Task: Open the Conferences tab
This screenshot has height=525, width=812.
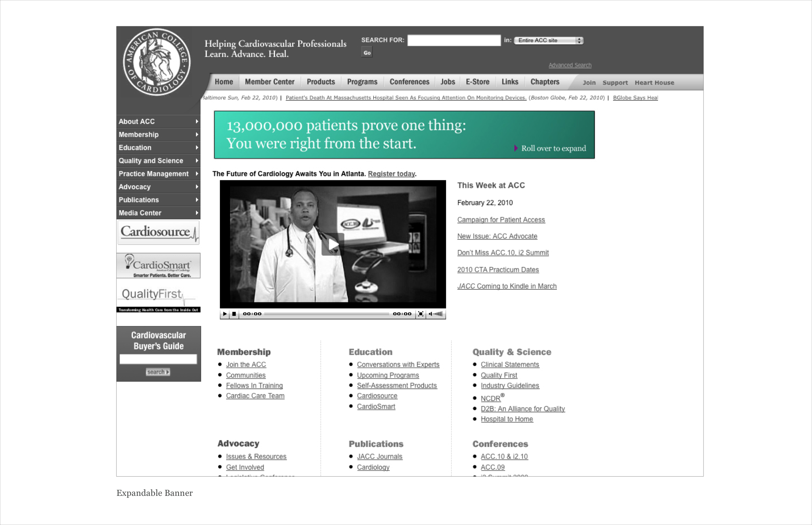Action: (x=409, y=82)
